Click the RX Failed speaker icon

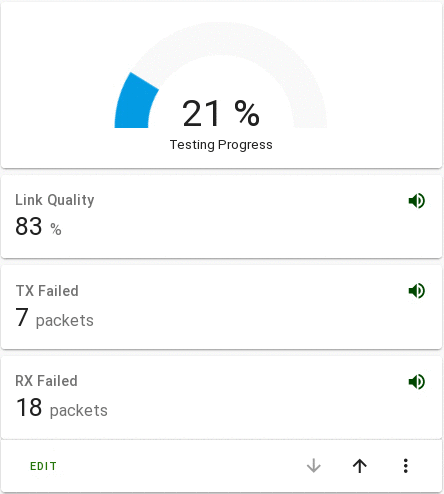[417, 381]
